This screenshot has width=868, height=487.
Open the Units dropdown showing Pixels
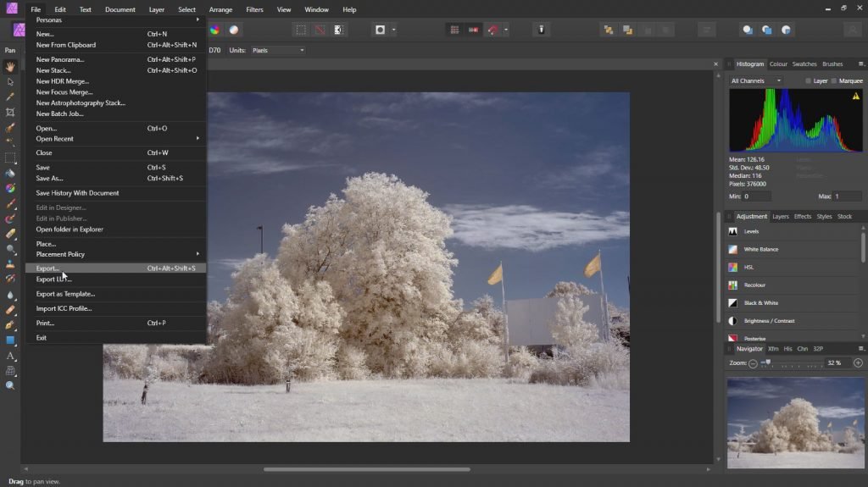[x=276, y=50]
